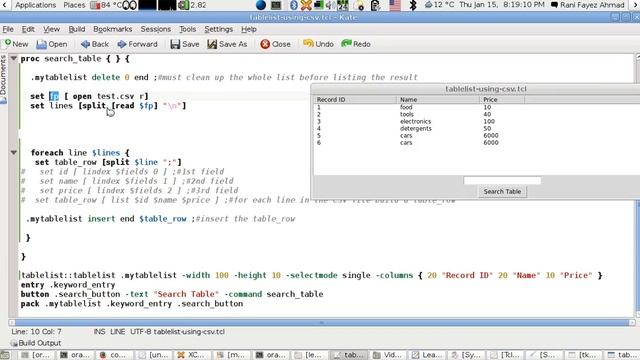Click the LINE selection mode indicator
Image resolution: width=640 pixels, height=360 pixels.
click(x=118, y=331)
